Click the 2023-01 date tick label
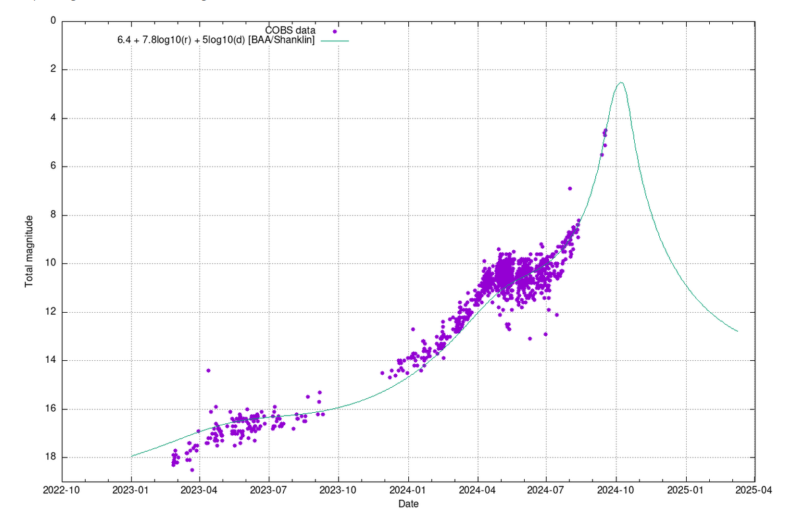The image size is (804, 532). point(131,490)
